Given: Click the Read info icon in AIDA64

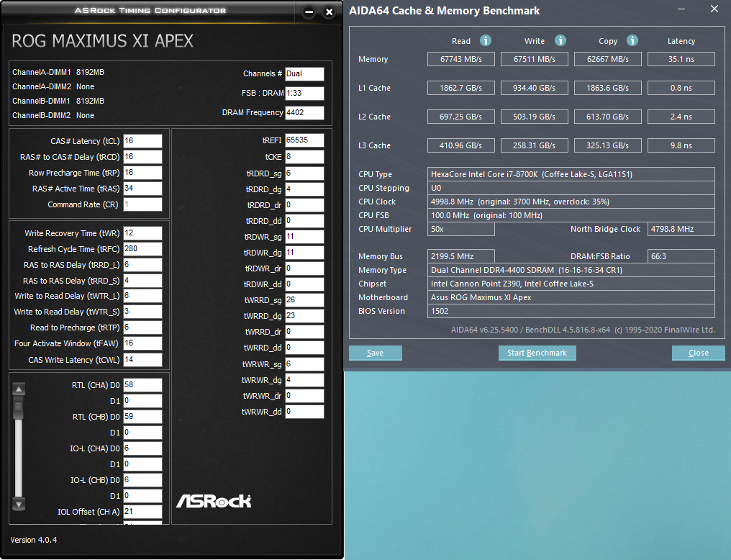Looking at the screenshot, I should pos(486,40).
